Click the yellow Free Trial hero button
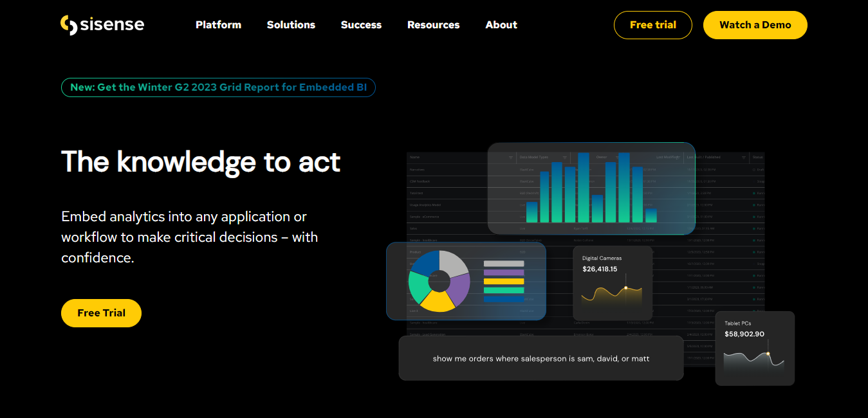The width and height of the screenshot is (868, 418). click(101, 313)
